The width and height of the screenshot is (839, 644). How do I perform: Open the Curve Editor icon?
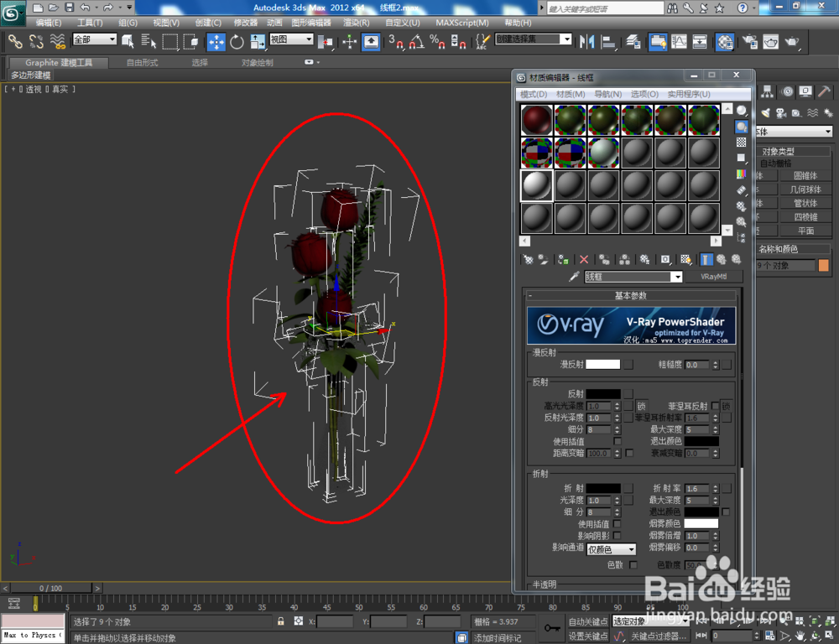pyautogui.click(x=679, y=41)
